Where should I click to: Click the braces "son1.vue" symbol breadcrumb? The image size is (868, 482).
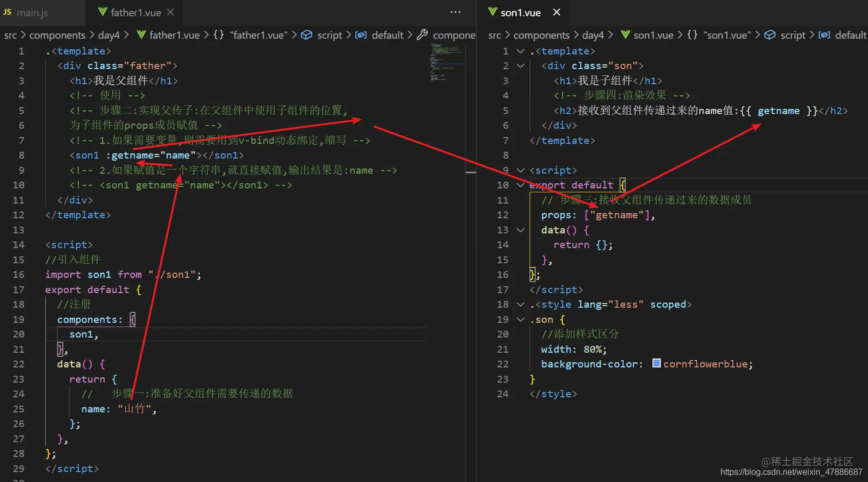click(719, 35)
